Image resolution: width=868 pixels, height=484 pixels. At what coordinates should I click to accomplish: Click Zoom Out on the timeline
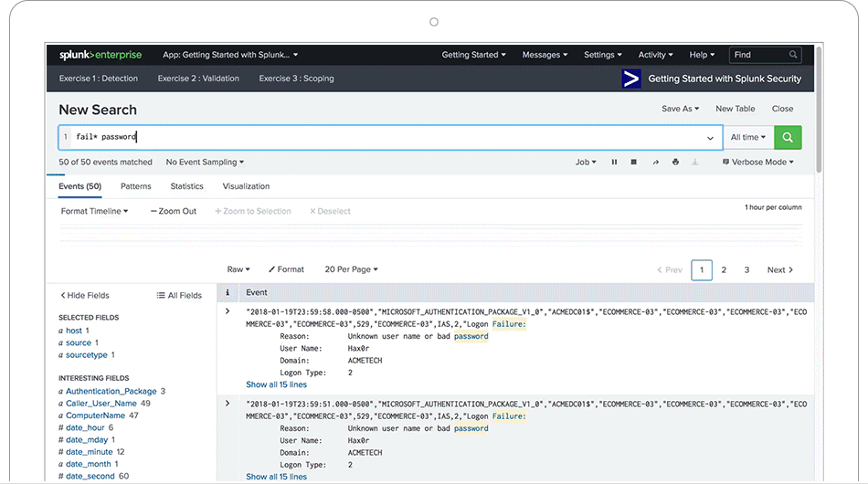point(174,211)
